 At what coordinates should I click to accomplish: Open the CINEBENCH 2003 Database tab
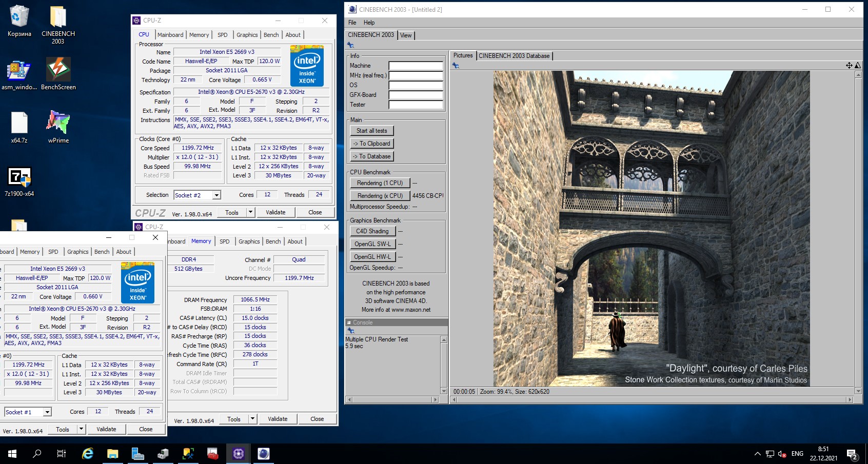(x=514, y=56)
